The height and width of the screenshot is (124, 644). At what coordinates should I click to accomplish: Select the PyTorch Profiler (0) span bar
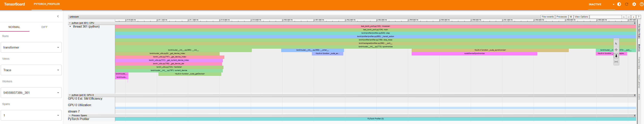tap(375, 119)
